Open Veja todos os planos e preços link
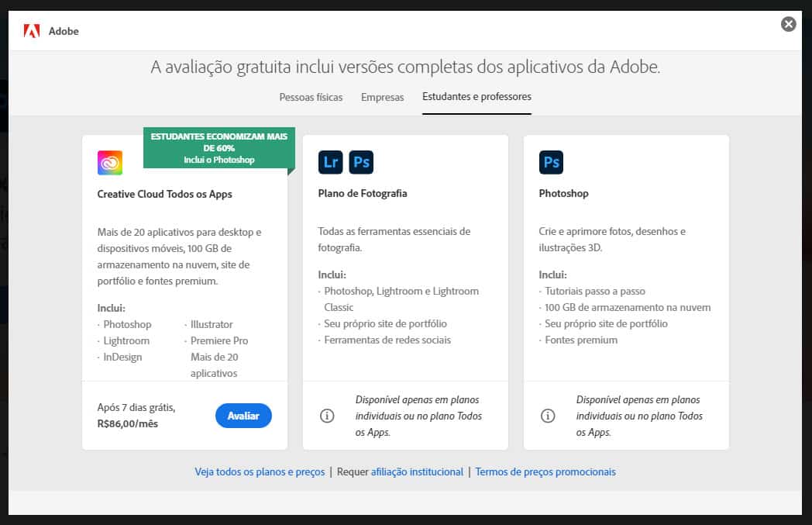The height and width of the screenshot is (525, 812). point(260,471)
